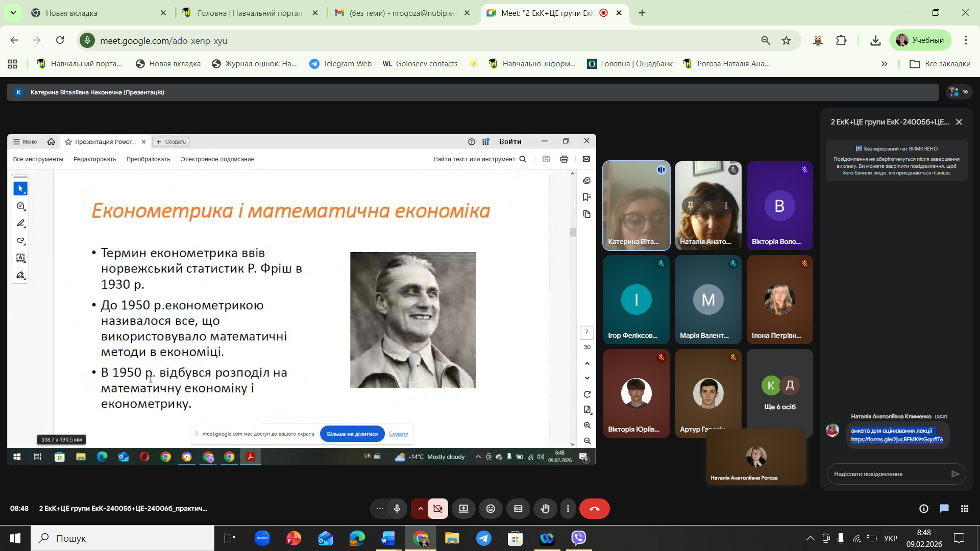
Task: Select the freehand draw tool
Action: pyautogui.click(x=21, y=240)
